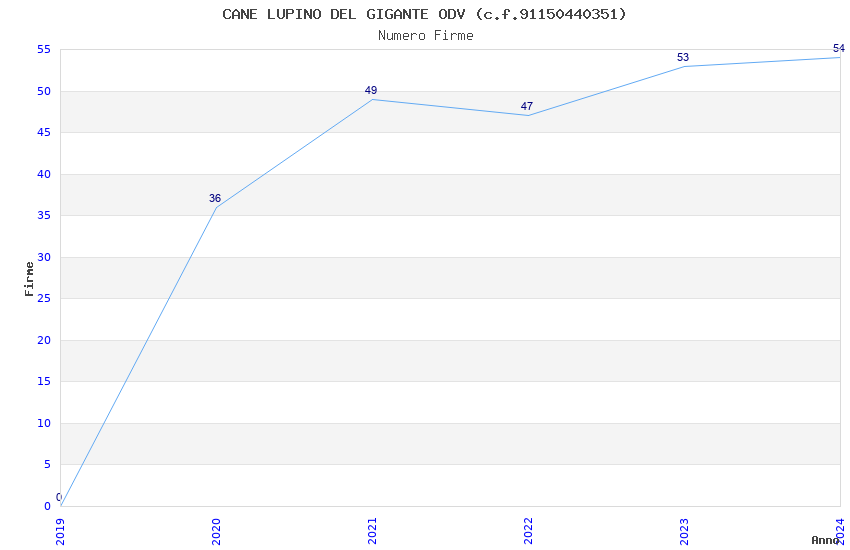Click the line point at 2020 value 36
This screenshot has height=550, width=850.
(216, 207)
